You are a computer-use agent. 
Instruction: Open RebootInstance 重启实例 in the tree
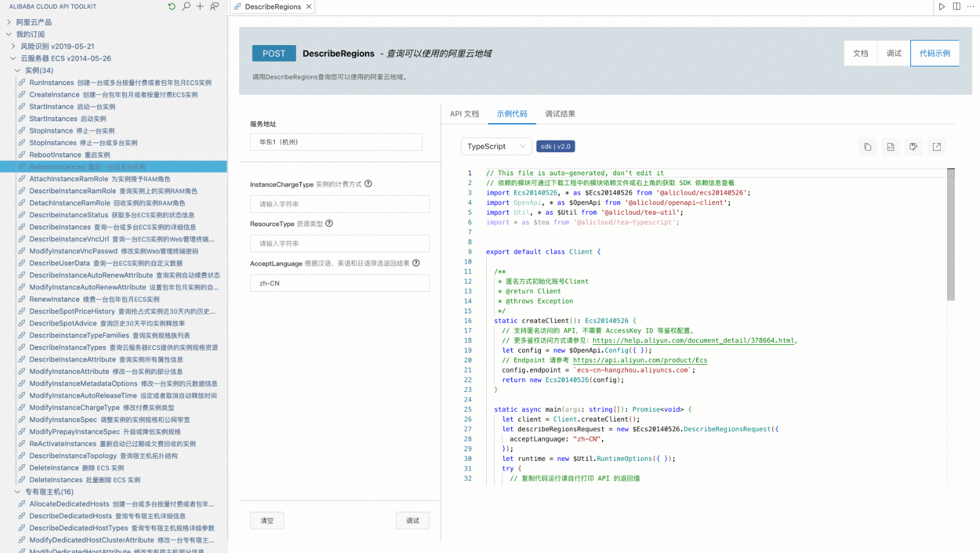coord(70,155)
